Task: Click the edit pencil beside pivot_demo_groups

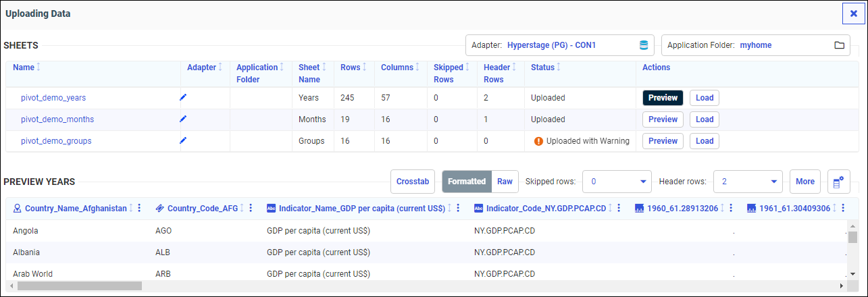Action: (182, 140)
